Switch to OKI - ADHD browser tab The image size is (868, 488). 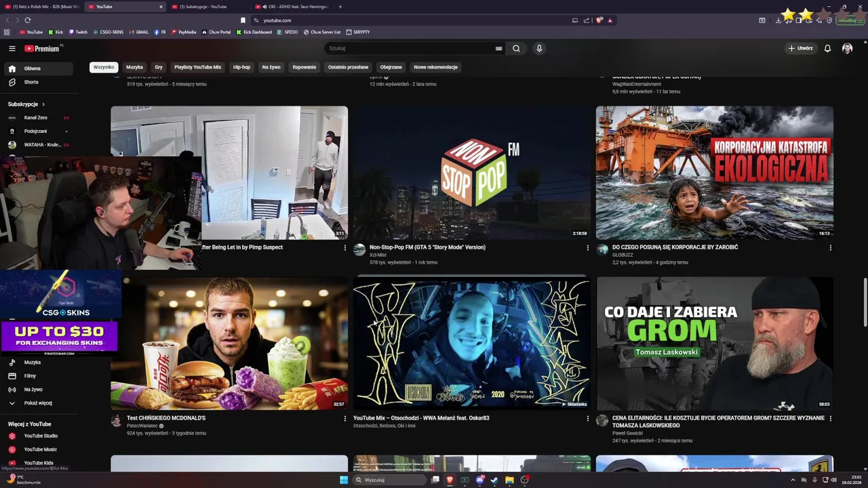(x=293, y=7)
